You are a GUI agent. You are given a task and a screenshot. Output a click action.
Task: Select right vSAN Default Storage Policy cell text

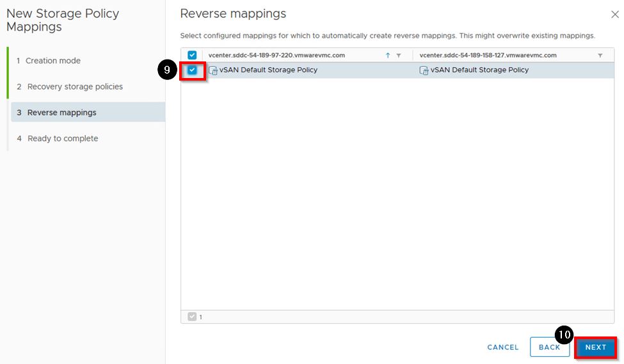point(479,70)
